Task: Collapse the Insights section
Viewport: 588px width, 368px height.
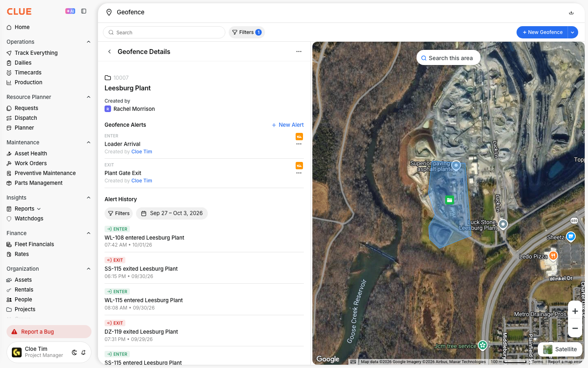Action: coord(89,197)
